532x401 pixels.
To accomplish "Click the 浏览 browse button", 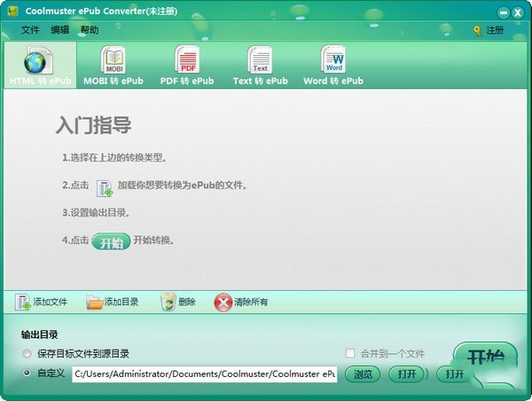I will coord(363,374).
